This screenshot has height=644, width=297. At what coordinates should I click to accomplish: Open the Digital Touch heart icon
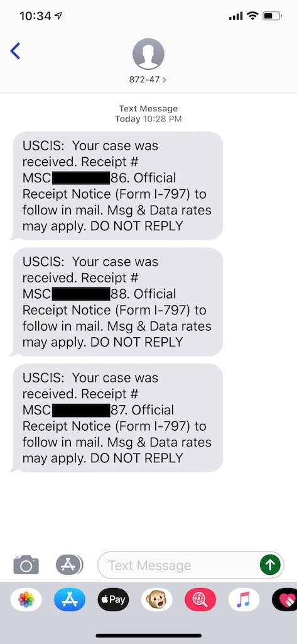pos(284,599)
